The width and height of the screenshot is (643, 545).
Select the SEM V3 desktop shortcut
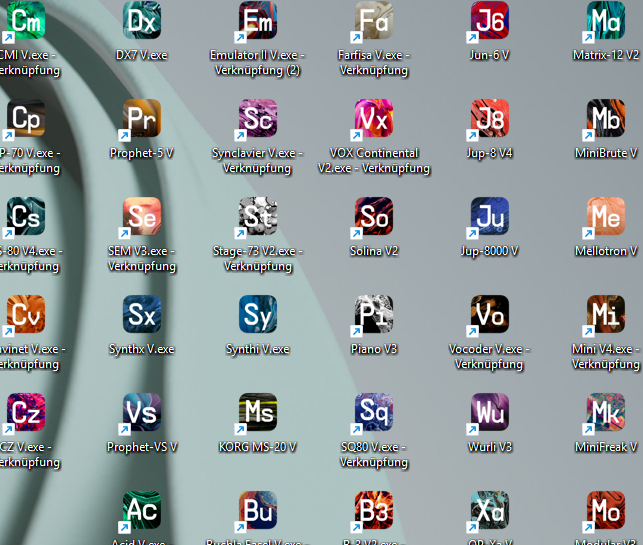pos(142,217)
